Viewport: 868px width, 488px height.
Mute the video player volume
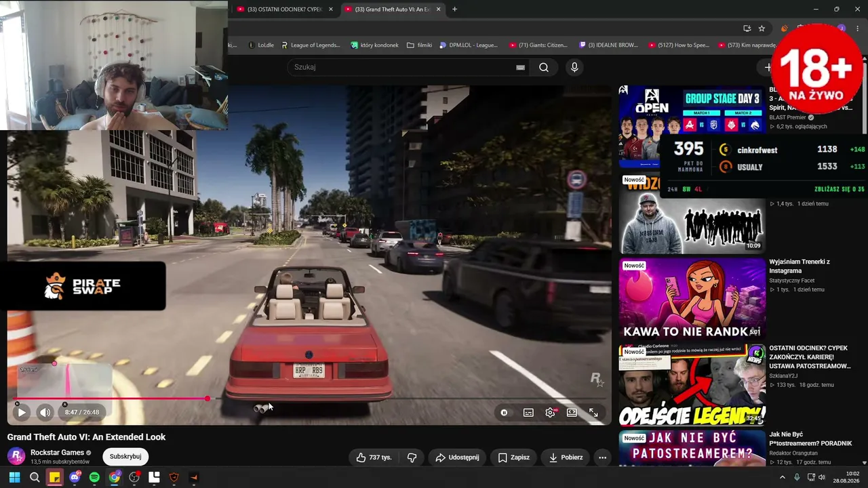tap(45, 412)
